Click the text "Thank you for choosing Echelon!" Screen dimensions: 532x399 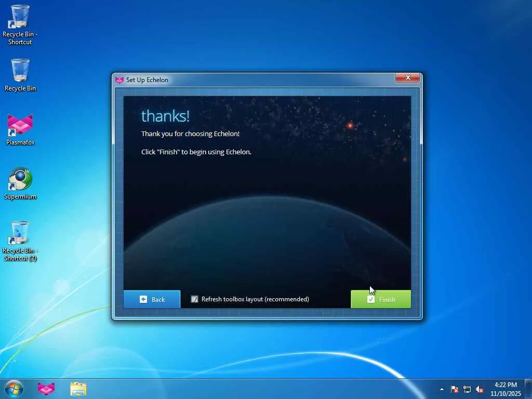190,134
